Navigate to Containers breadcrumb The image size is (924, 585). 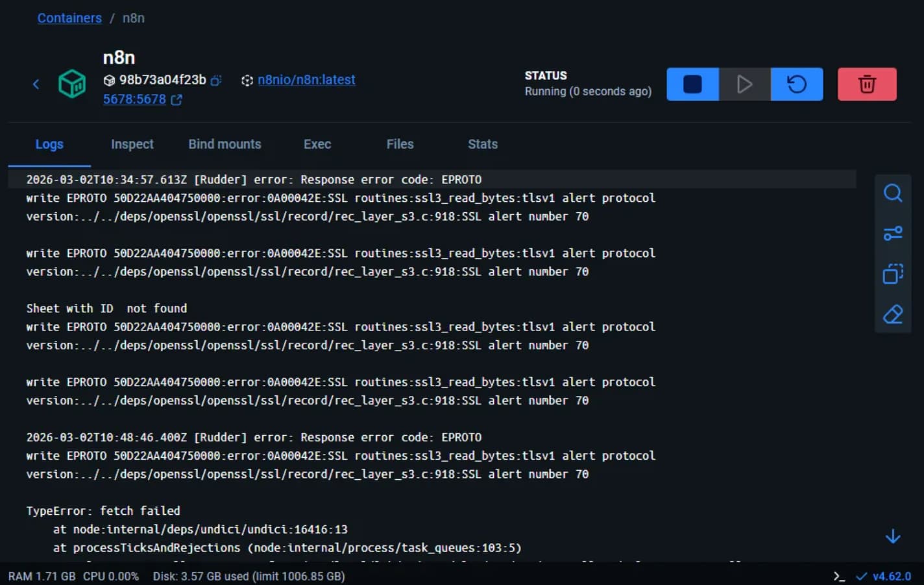click(x=69, y=18)
